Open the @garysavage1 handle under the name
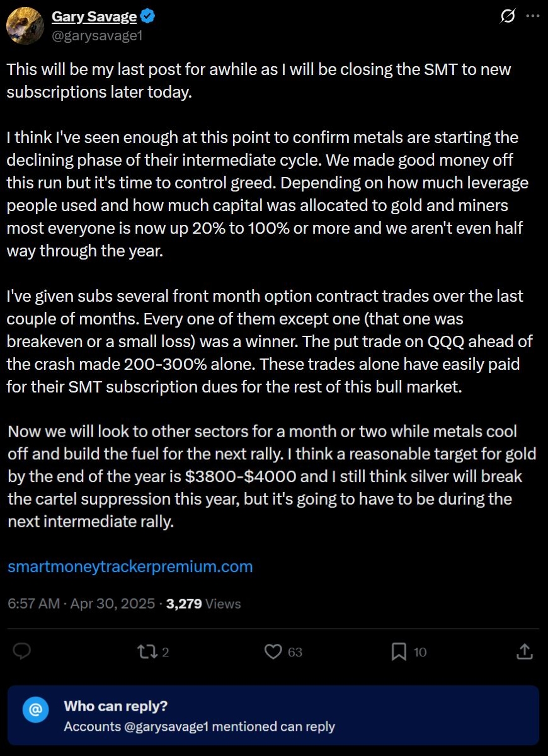The height and width of the screenshot is (756, 548). (97, 35)
